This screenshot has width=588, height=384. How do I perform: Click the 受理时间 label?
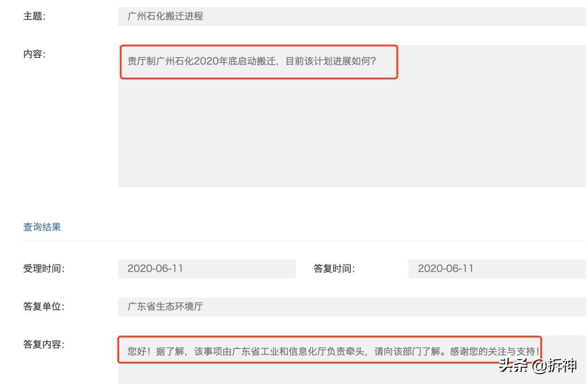coord(44,269)
